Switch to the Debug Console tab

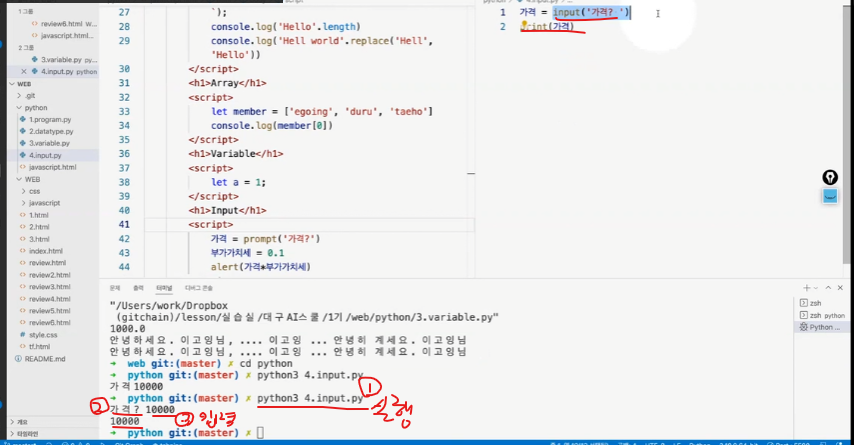point(199,288)
